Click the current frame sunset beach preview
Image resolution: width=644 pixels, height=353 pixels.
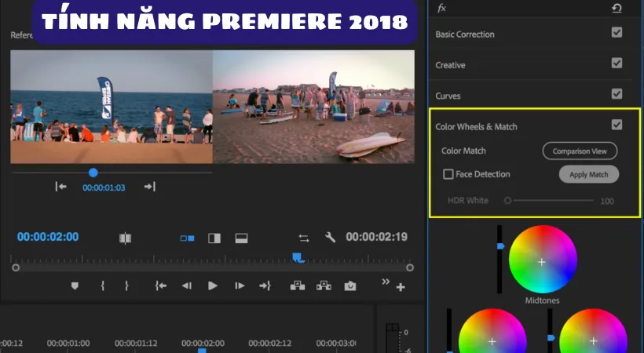click(314, 107)
